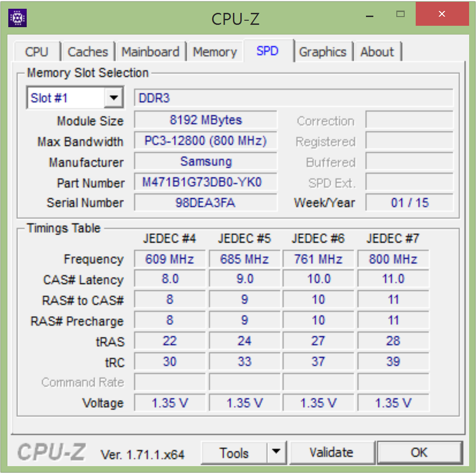Image resolution: width=476 pixels, height=473 pixels.
Task: Click the empty Command Rate cell under JEDEC #4
Action: (170, 382)
